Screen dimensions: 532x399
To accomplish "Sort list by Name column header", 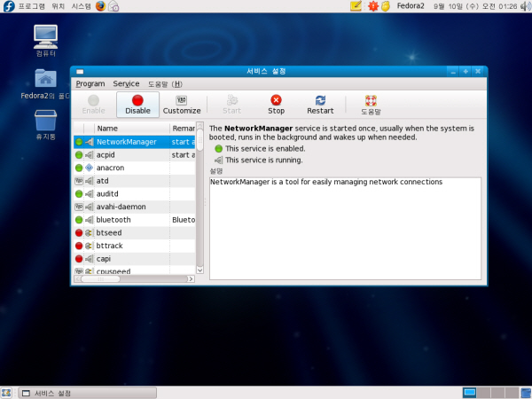I will [131, 129].
